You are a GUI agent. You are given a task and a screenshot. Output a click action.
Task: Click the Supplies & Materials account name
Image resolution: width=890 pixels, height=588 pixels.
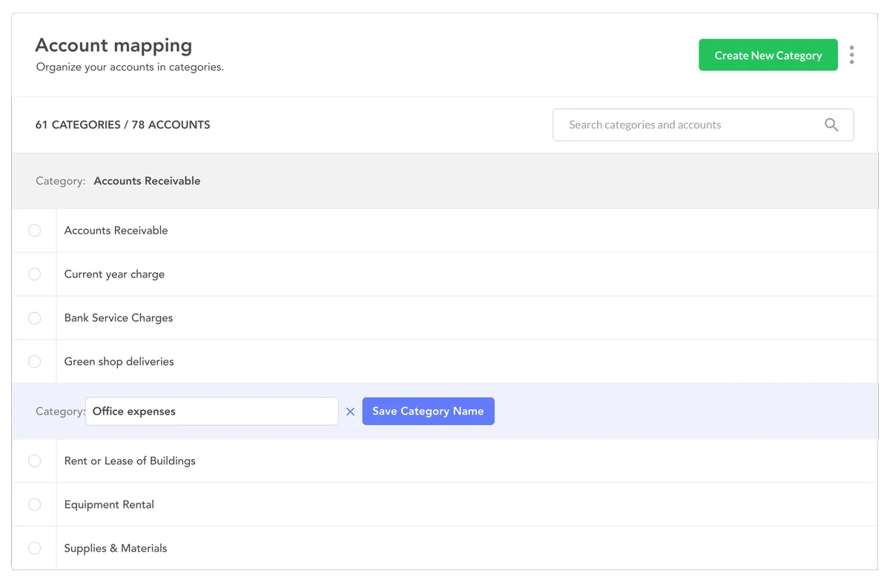pyautogui.click(x=116, y=549)
